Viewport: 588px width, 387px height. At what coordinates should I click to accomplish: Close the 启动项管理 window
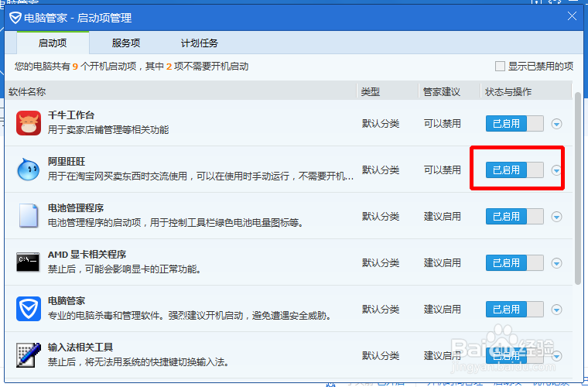click(x=572, y=16)
